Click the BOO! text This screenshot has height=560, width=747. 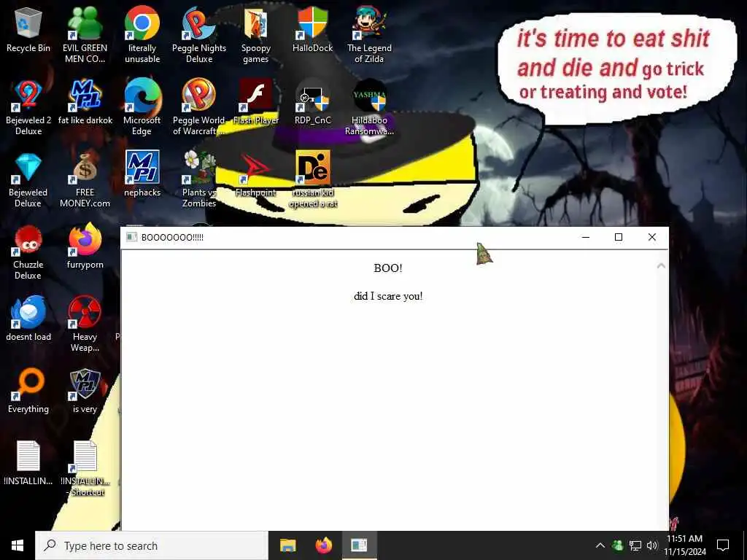point(388,268)
